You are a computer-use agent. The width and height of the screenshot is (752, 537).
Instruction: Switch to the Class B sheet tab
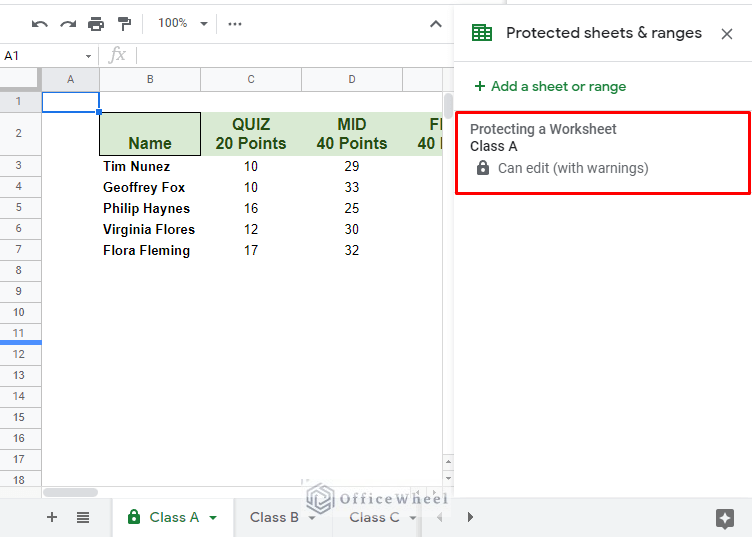click(274, 517)
